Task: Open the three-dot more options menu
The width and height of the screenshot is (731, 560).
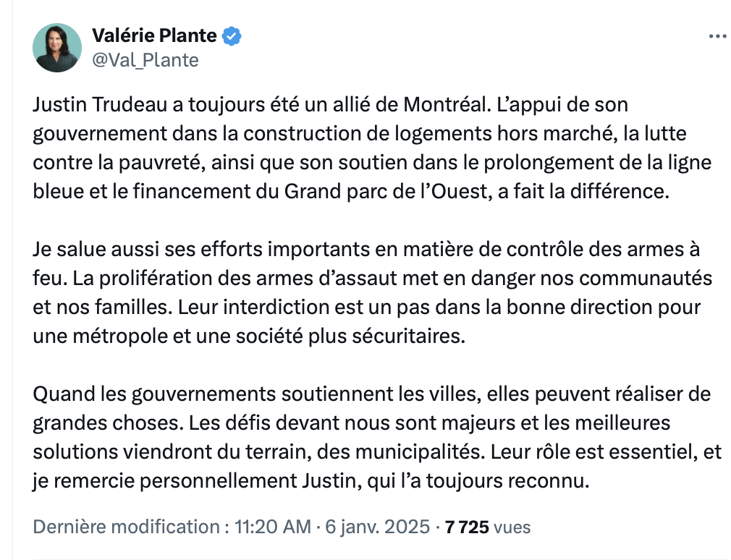Action: pos(717,36)
